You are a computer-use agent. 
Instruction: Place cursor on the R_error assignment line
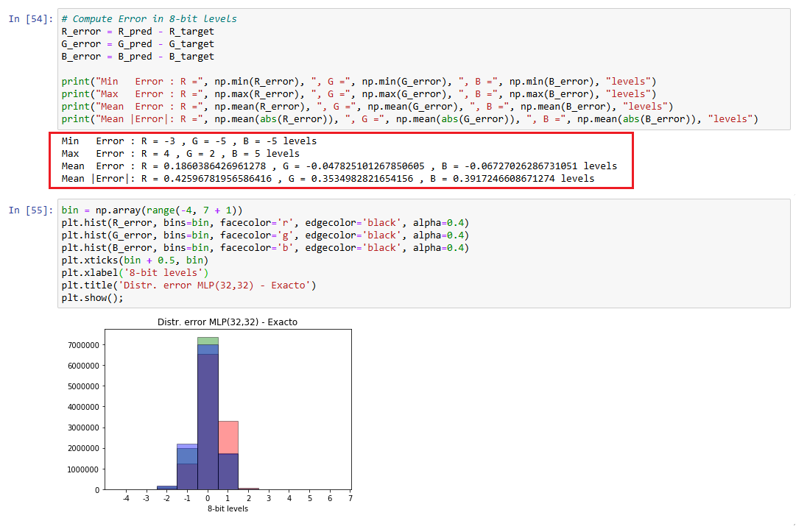(138, 32)
